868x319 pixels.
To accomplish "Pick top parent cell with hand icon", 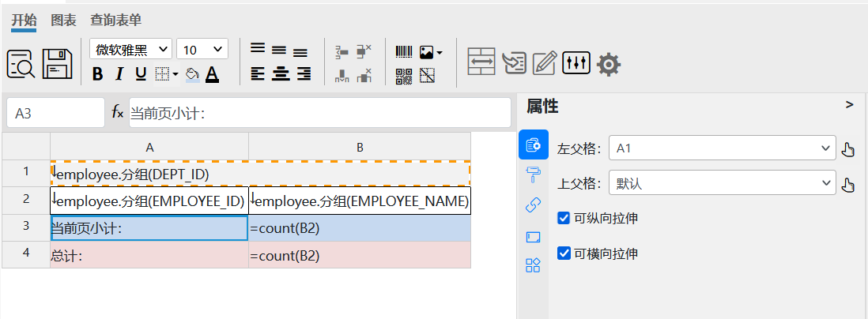I will pos(847,184).
